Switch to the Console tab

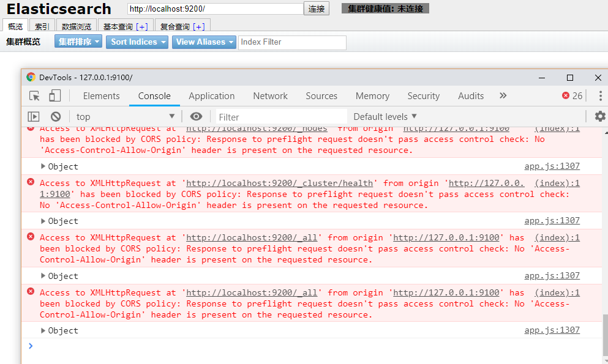[x=154, y=96]
